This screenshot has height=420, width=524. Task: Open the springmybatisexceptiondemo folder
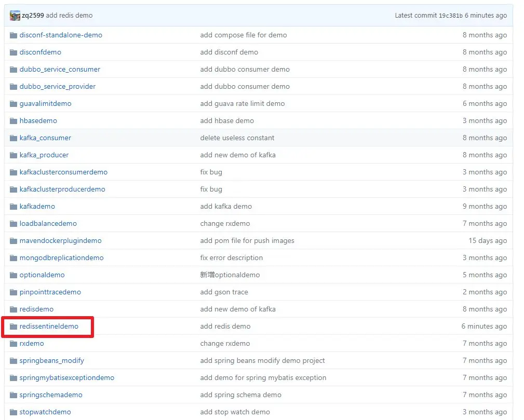(x=67, y=377)
